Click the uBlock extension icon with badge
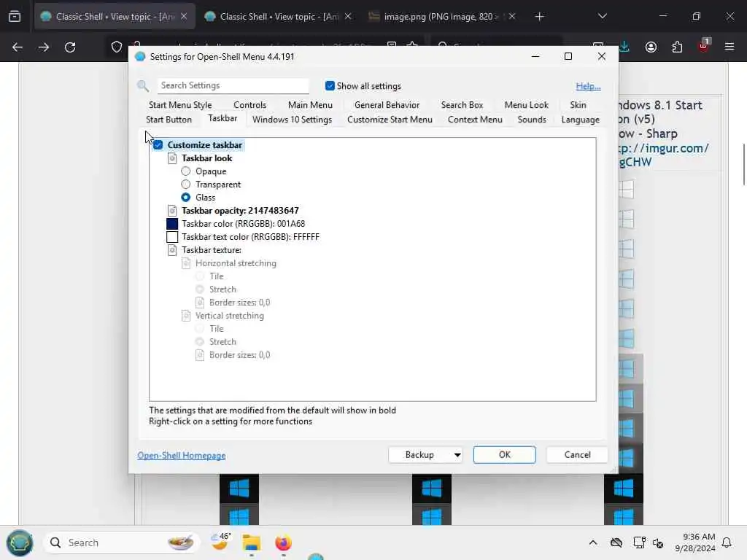Screen dimensions: 747x560 [703, 46]
